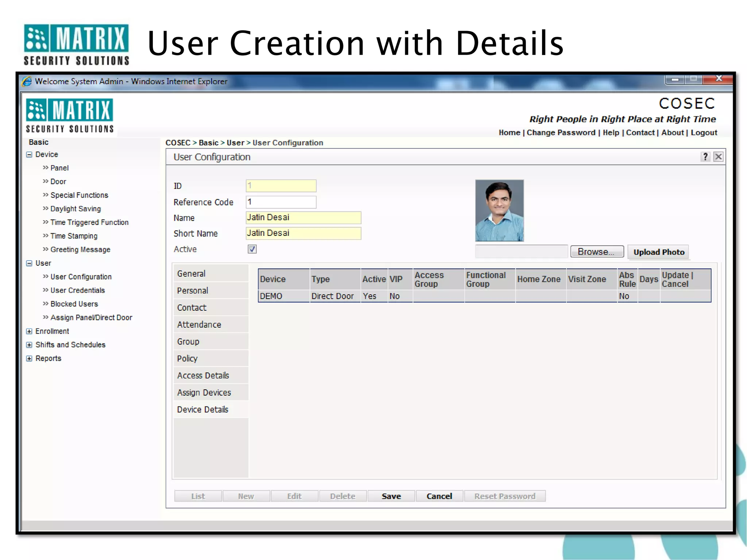Switch to the Attendance tab
Viewport: 747px width, 560px height.
point(211,324)
